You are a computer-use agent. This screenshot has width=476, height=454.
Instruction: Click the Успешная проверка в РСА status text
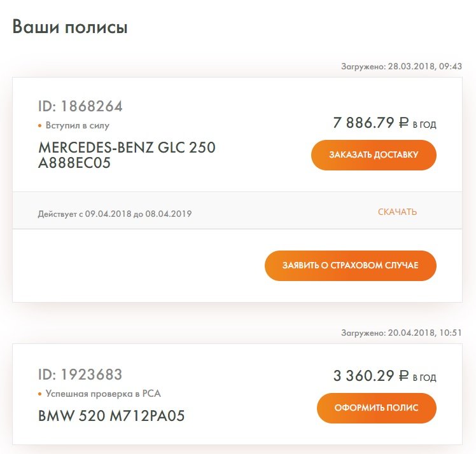[x=102, y=394]
